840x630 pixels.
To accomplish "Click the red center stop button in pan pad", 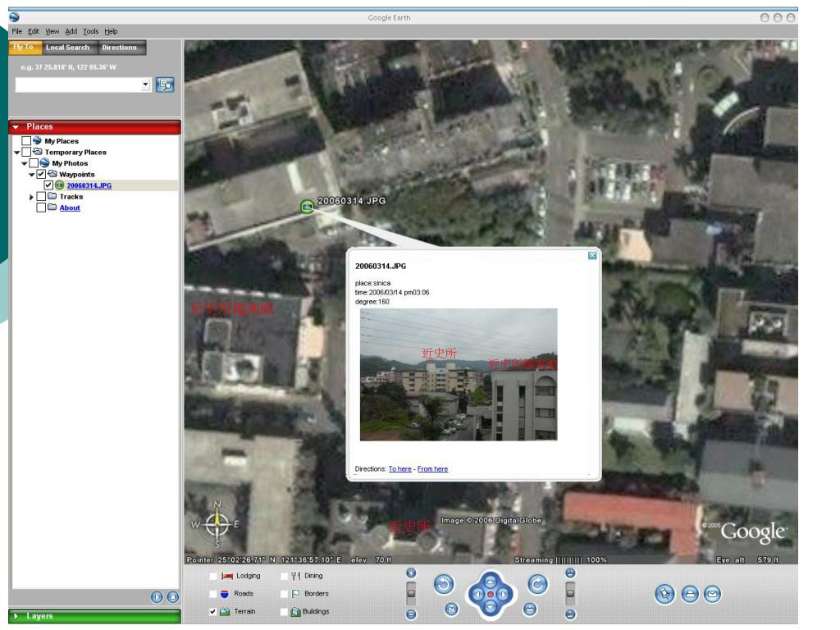I will click(x=491, y=594).
